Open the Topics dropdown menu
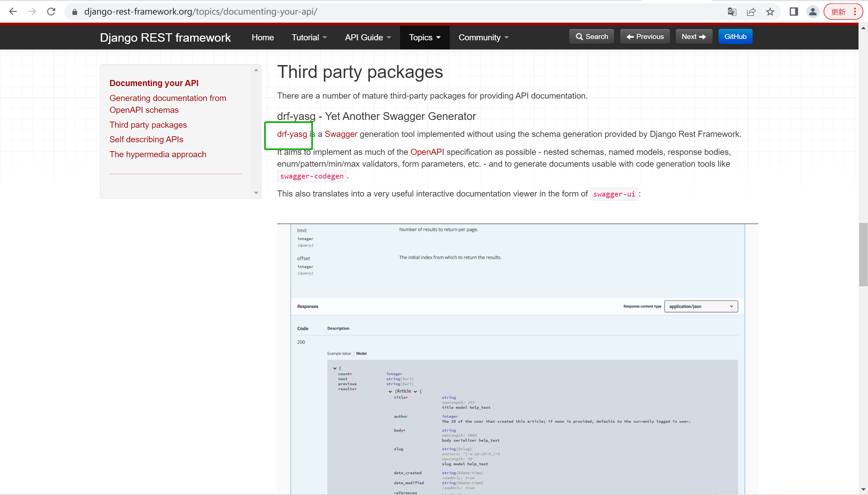The image size is (868, 495). coord(425,37)
